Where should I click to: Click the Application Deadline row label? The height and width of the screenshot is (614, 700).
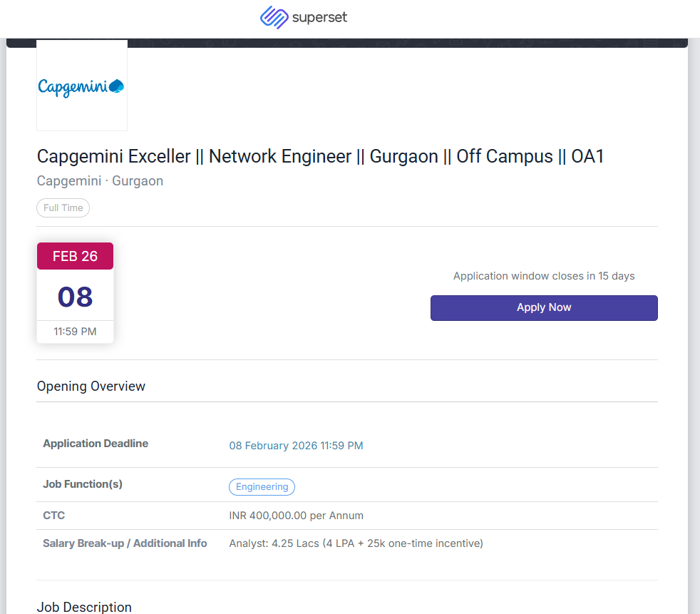point(96,444)
